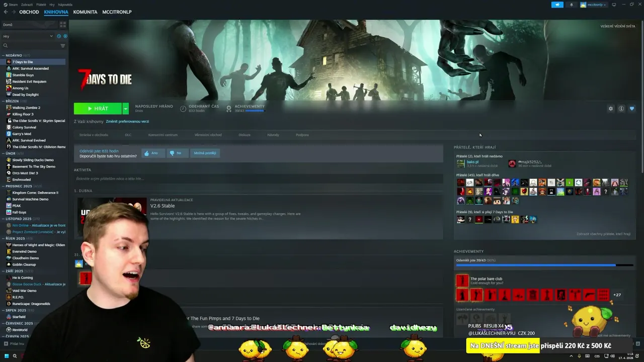Screen dimensions: 644x362
Task: Toggle favorite heart icon for 7 Days to Die
Action: 632,109
